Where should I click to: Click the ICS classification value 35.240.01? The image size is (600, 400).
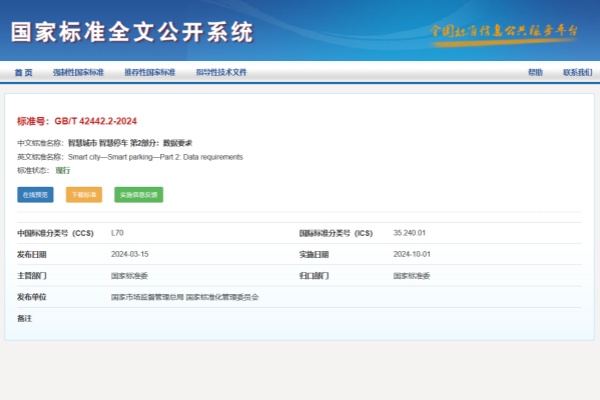[x=410, y=232]
